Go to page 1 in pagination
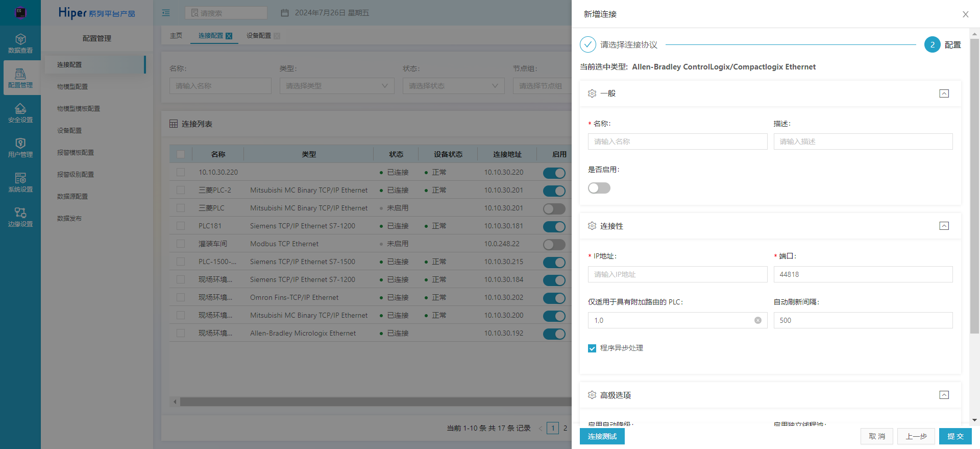980x449 pixels. click(x=553, y=428)
